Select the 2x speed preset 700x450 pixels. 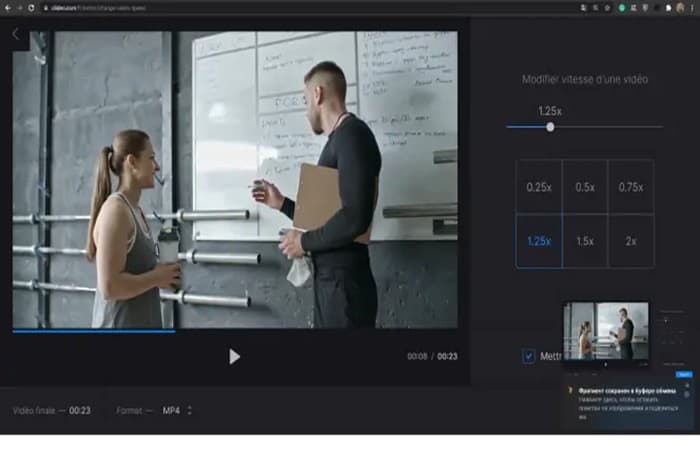pos(631,241)
